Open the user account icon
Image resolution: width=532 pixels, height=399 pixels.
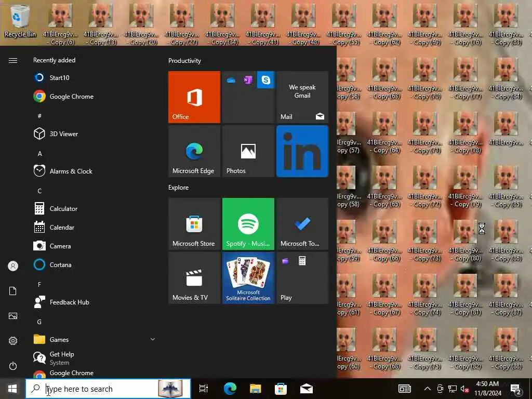(13, 266)
